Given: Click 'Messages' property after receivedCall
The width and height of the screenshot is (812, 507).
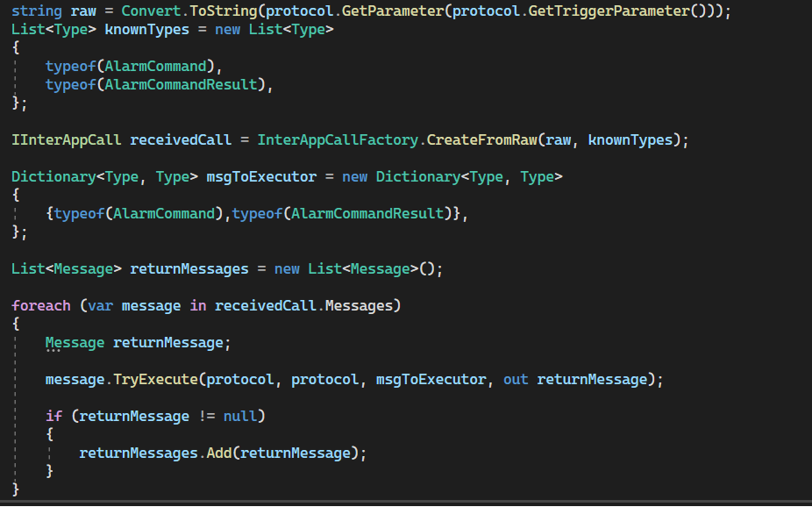Looking at the screenshot, I should tap(359, 305).
